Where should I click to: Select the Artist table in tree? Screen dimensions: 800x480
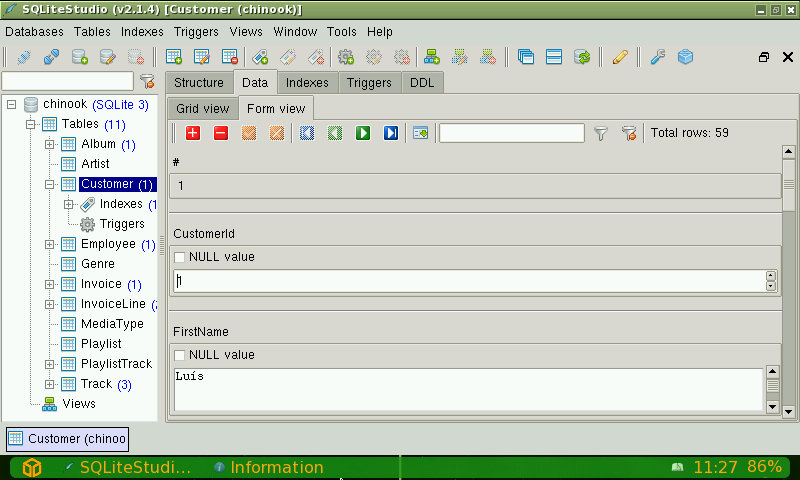(x=95, y=164)
